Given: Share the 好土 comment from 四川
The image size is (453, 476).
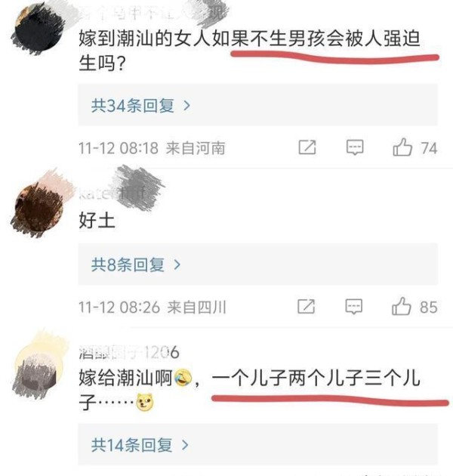Looking at the screenshot, I should [306, 306].
